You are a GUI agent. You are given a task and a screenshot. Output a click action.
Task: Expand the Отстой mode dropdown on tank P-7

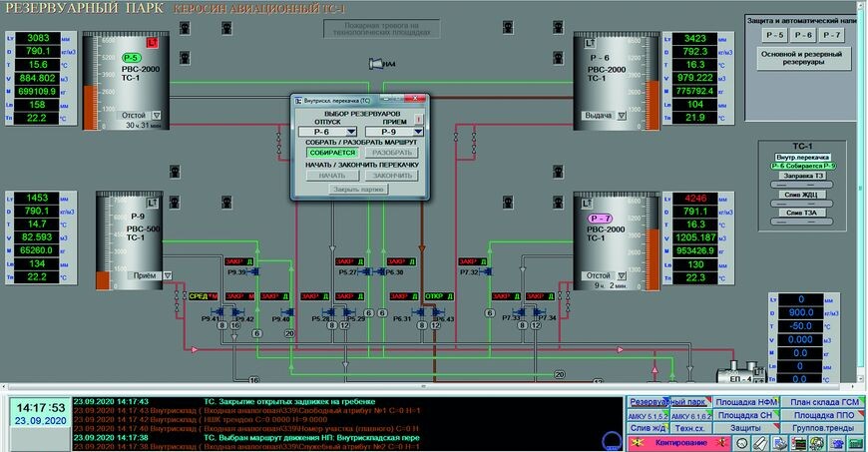pos(622,275)
